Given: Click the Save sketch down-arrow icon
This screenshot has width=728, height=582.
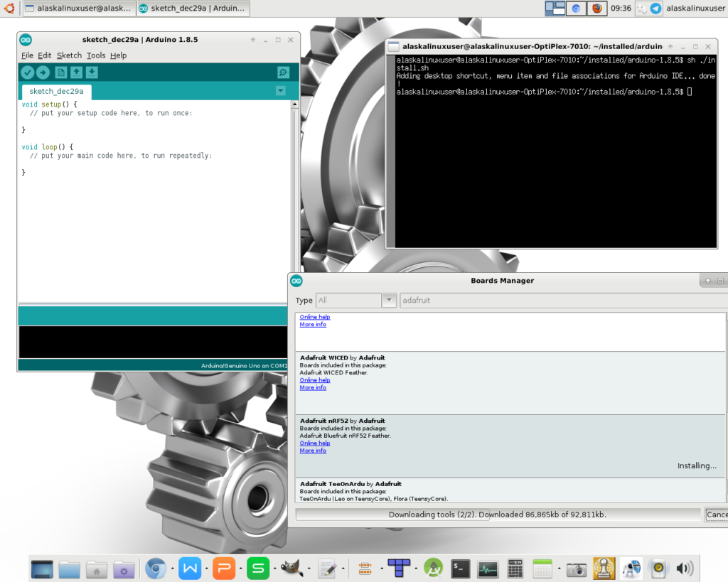Looking at the screenshot, I should click(x=92, y=72).
